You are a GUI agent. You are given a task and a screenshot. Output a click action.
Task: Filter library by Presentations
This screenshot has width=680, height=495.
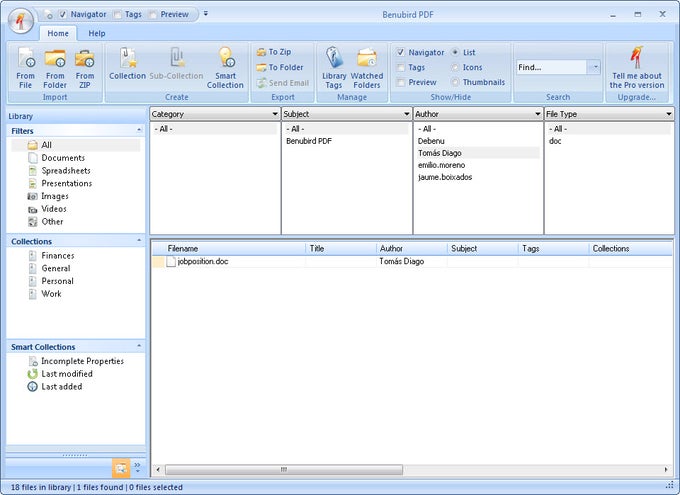[60, 183]
